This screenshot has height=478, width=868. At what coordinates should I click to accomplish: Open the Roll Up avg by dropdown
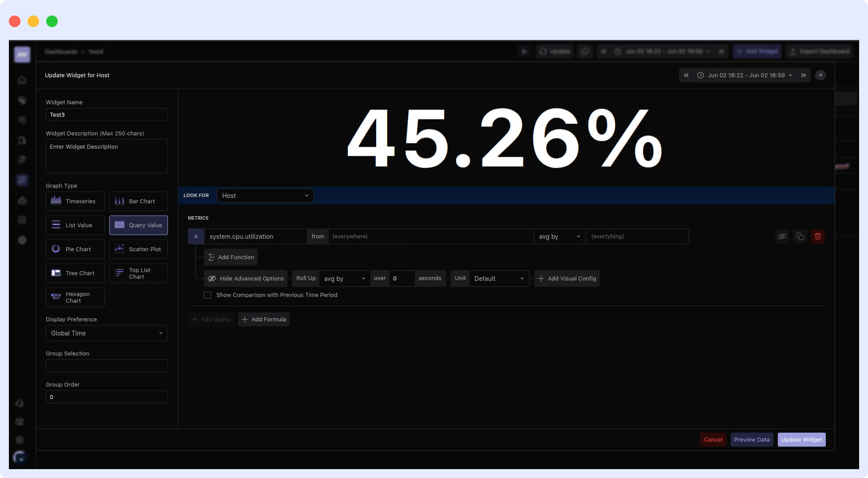click(x=344, y=279)
